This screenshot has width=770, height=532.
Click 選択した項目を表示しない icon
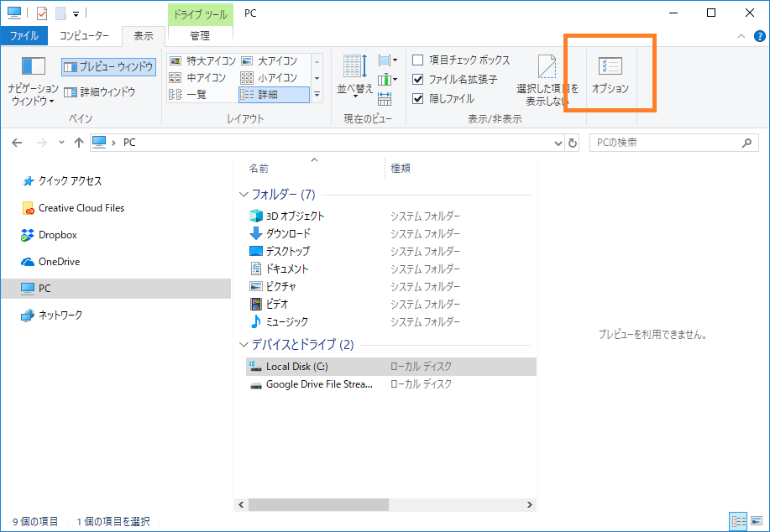click(x=547, y=67)
